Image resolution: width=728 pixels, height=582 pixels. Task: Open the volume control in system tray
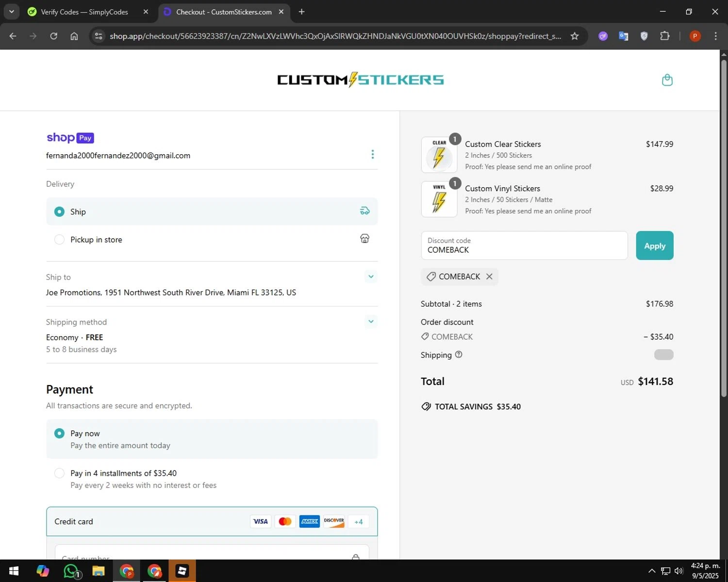(679, 571)
